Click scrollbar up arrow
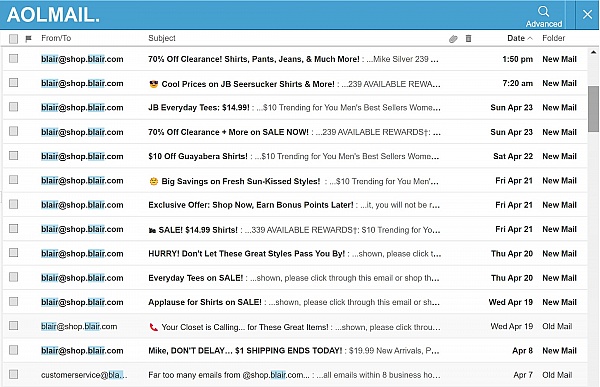Screen dimensions: 600x387 click(x=593, y=52)
